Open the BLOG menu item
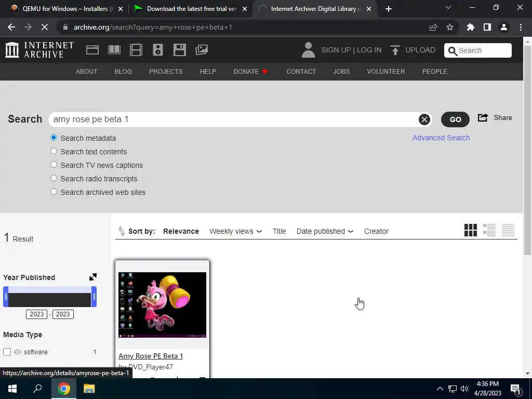This screenshot has width=532, height=399. (x=123, y=72)
